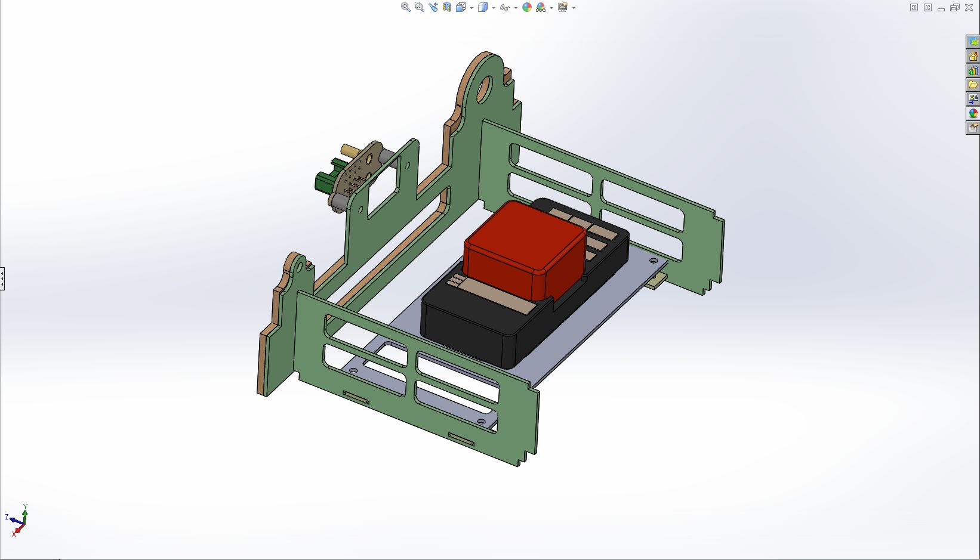This screenshot has width=980, height=560.
Task: Open the Custom Properties task pane icon
Action: pyautogui.click(x=973, y=127)
